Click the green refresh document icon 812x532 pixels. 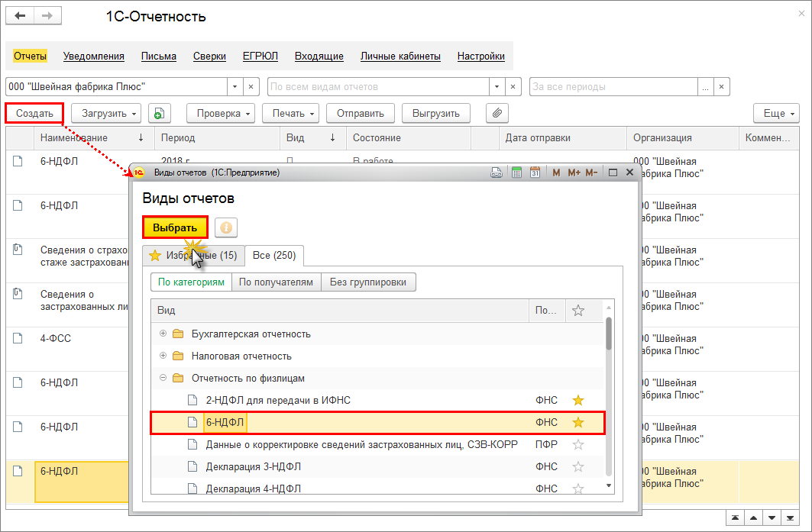click(x=158, y=114)
